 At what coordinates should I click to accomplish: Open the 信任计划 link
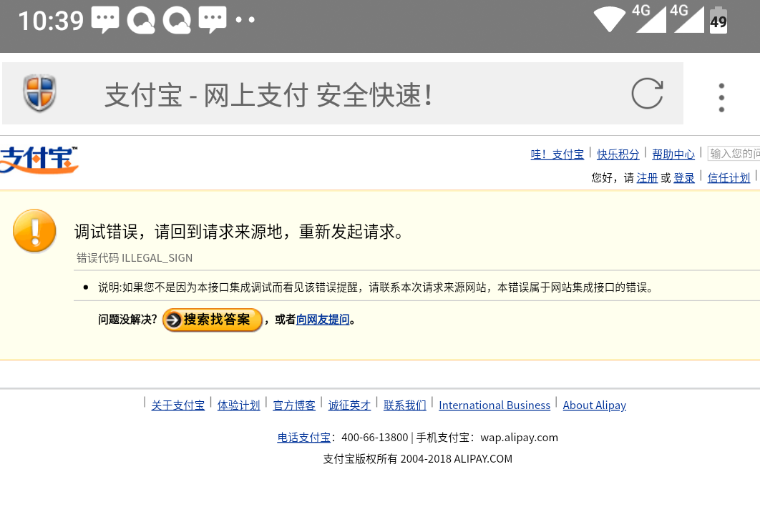(x=729, y=178)
